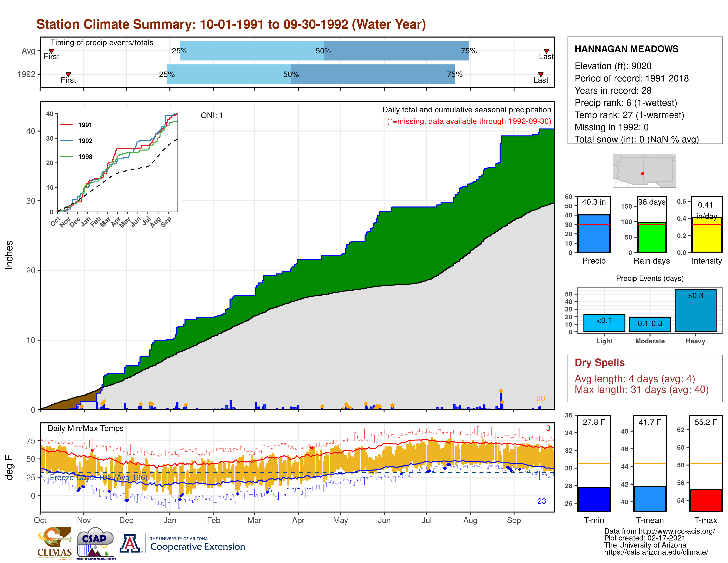
Task: Click the Heavy >0.3 events bar
Action: [695, 310]
